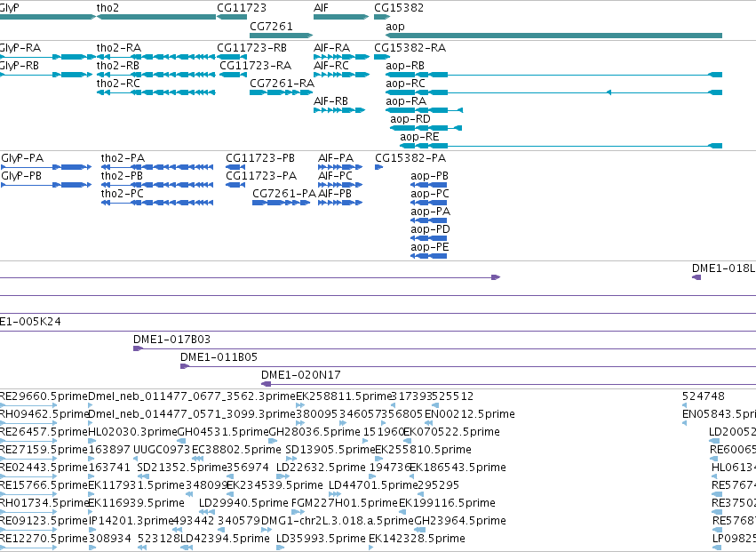The height and width of the screenshot is (552, 756).
Task: Click the EN00212.5prime EST label
Action: (470, 414)
